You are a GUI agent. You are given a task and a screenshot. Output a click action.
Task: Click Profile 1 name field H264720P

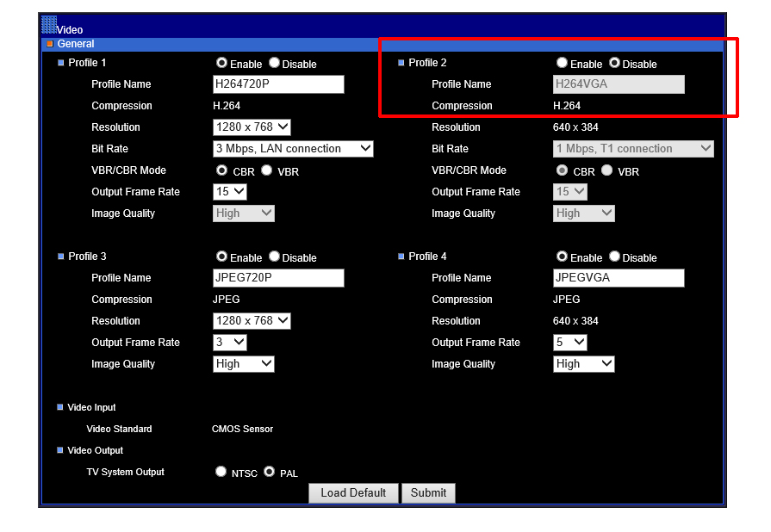pyautogui.click(x=278, y=84)
